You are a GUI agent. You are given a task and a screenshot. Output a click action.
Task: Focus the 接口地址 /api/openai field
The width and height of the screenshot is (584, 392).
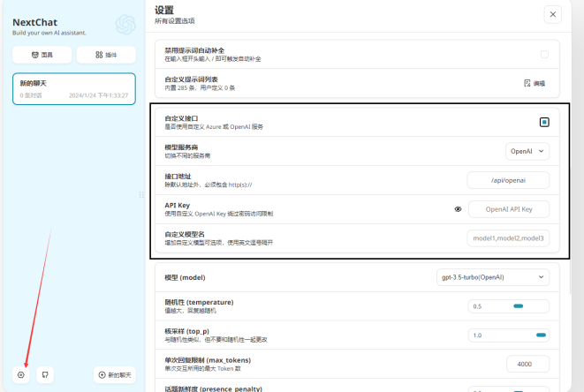coord(508,180)
